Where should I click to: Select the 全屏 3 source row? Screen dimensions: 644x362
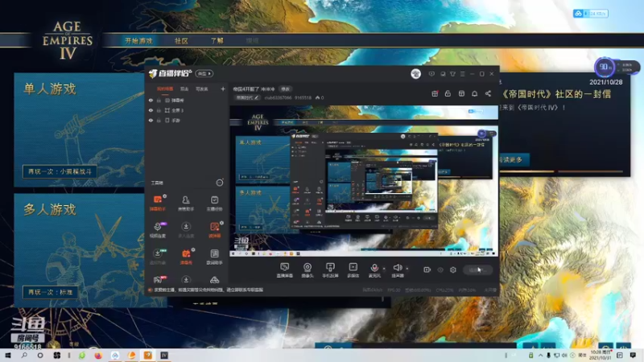pyautogui.click(x=187, y=110)
